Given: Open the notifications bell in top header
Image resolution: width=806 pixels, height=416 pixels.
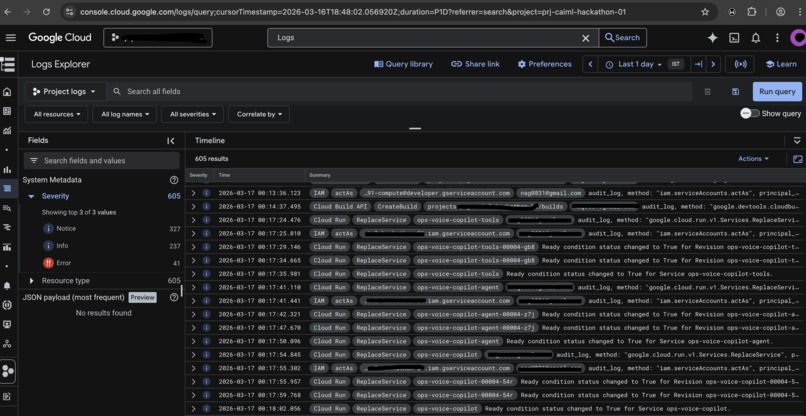Looking at the screenshot, I should tap(756, 38).
